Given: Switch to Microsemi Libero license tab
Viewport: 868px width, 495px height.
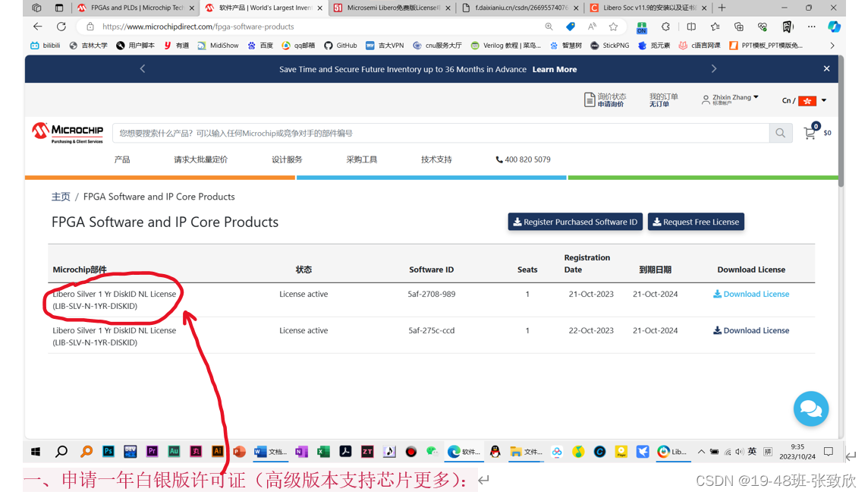Looking at the screenshot, I should (392, 8).
